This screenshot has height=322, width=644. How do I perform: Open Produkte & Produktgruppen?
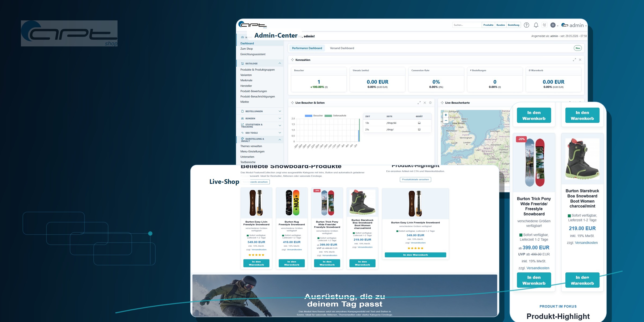pyautogui.click(x=258, y=70)
